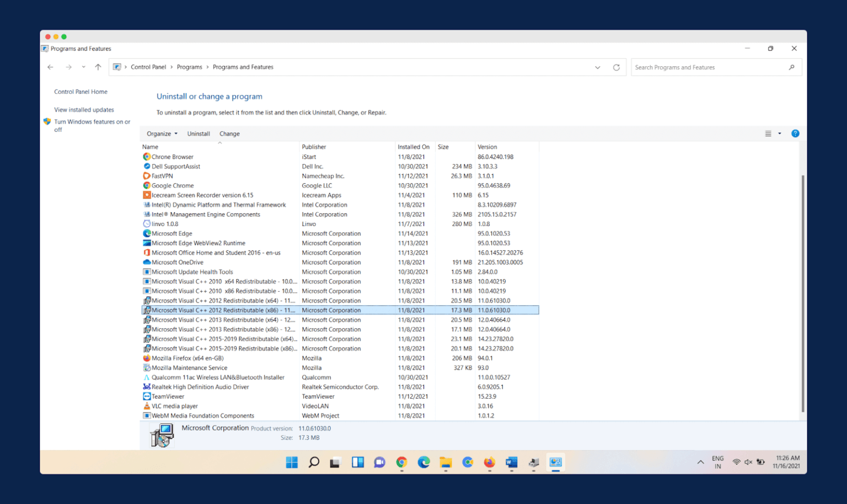Click the shield icon beside Turn Windows features
Viewport: 847px width, 504px height.
pyautogui.click(x=47, y=121)
